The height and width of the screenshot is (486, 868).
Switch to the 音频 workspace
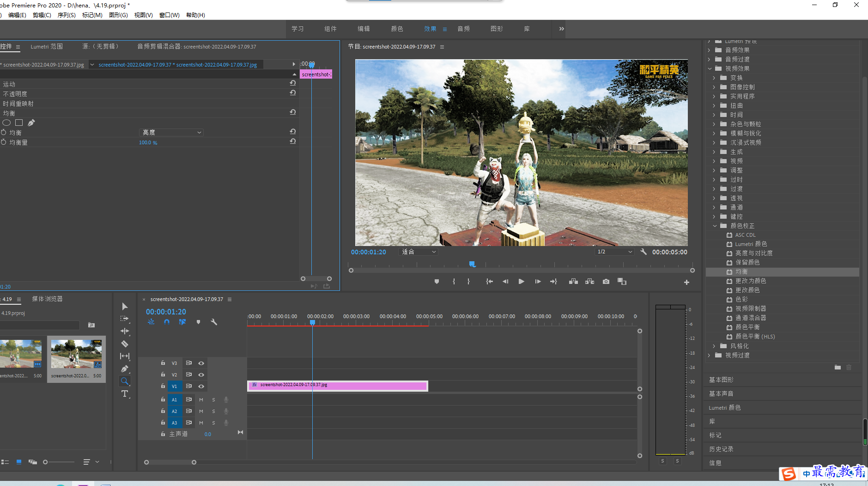click(463, 29)
